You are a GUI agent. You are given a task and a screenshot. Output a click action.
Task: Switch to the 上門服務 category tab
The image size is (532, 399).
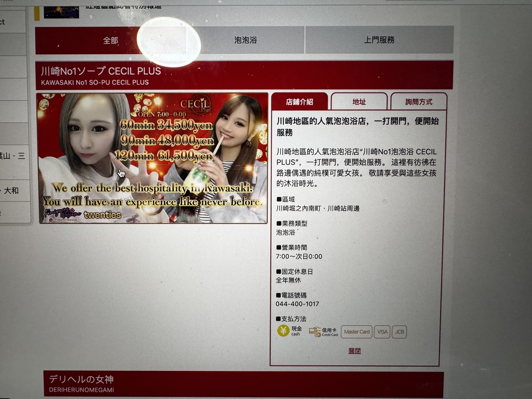[x=379, y=40]
